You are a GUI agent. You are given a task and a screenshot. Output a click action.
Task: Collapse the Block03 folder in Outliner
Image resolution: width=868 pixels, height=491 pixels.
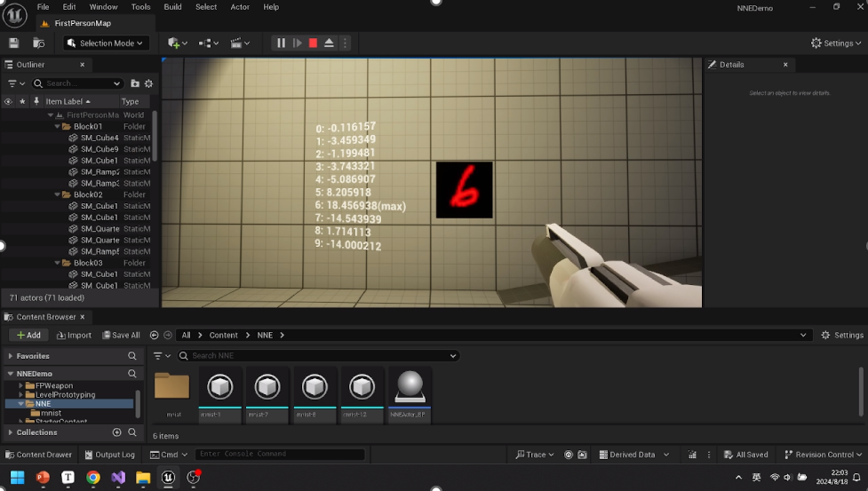[x=57, y=263]
